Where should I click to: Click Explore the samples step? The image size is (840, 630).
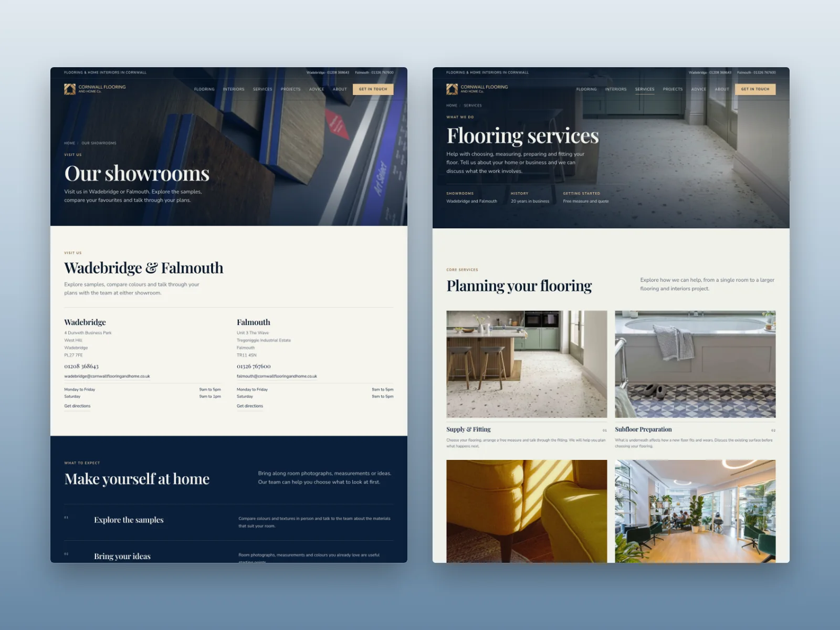tap(129, 520)
